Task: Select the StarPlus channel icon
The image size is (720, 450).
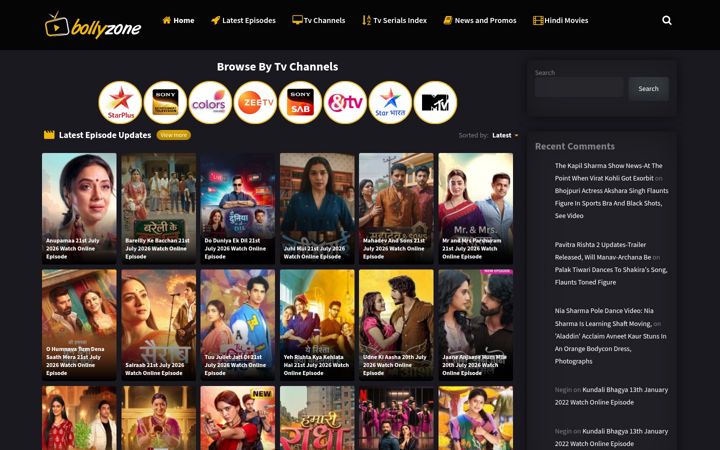Action: click(x=120, y=102)
